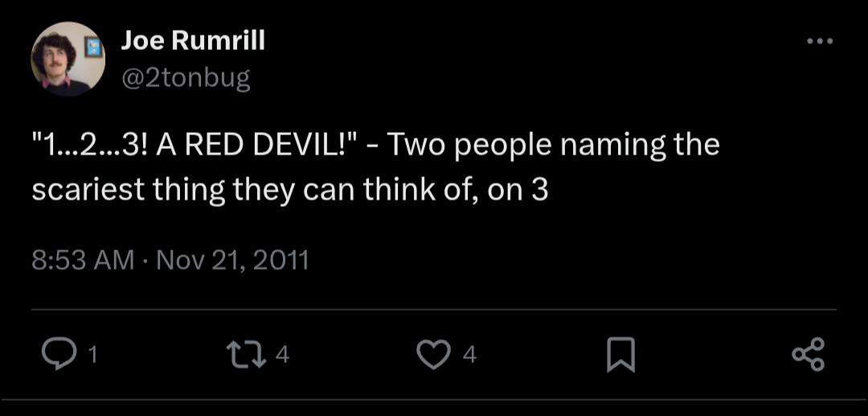View the retweet count of 4
Image resolution: width=868 pixels, height=416 pixels.
click(282, 355)
